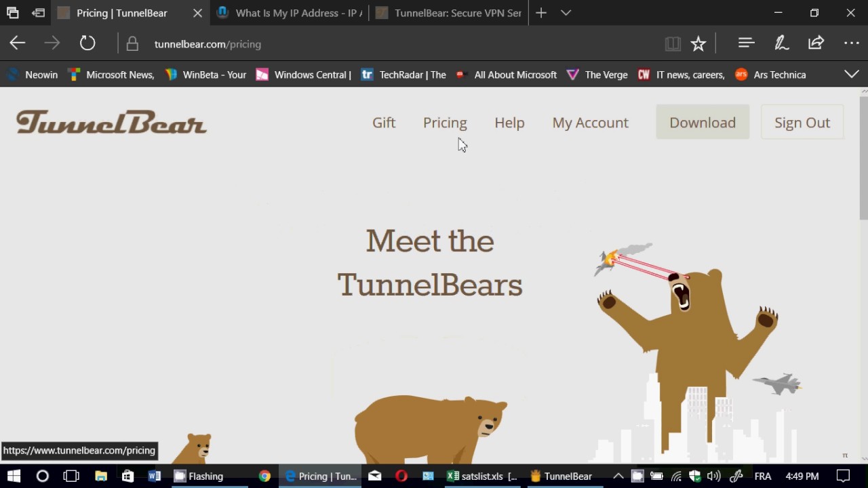Open the Windows Store taskbar icon
The width and height of the screenshot is (868, 488).
[x=127, y=476]
